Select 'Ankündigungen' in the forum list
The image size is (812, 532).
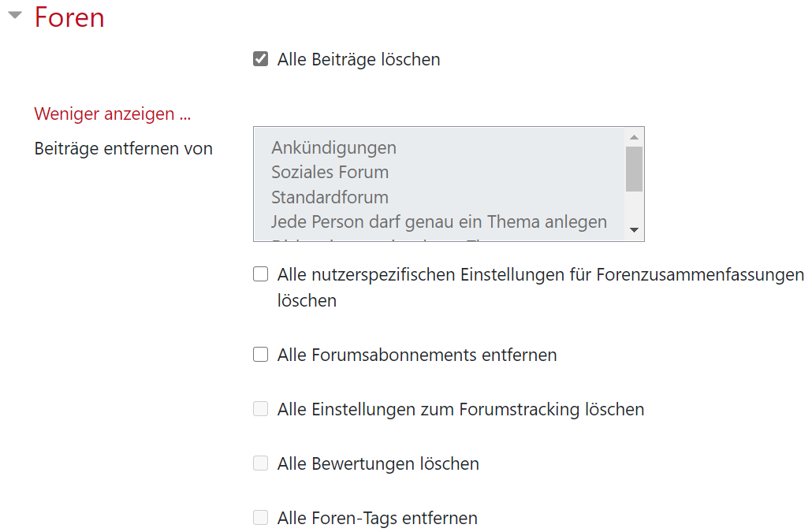pos(333,147)
